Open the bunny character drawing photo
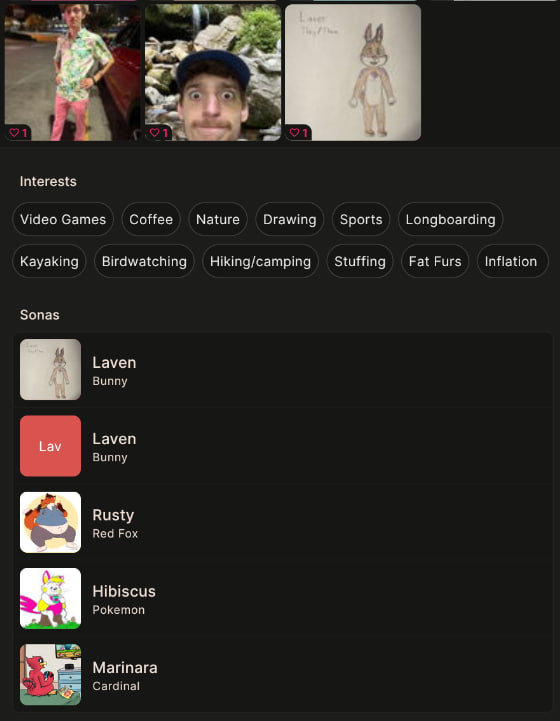 353,72
